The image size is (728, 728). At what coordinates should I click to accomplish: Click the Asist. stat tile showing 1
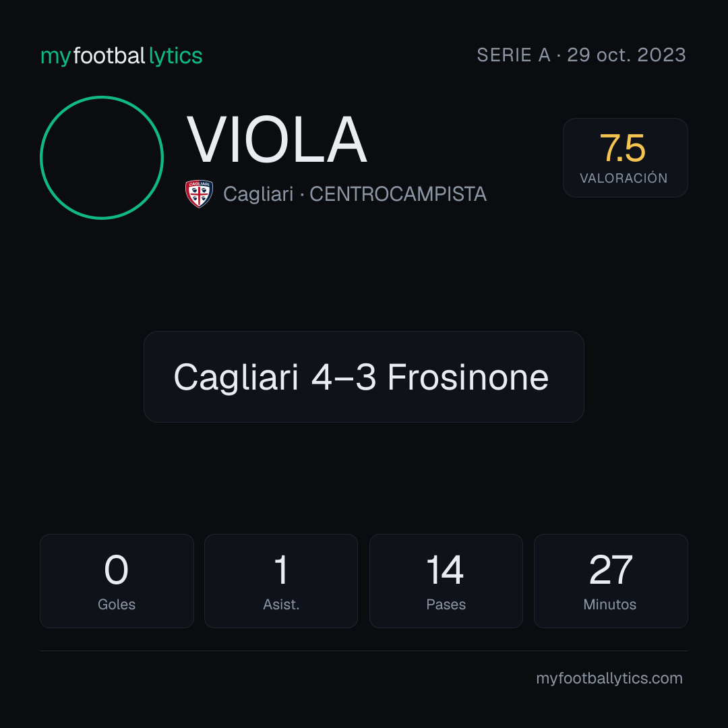pyautogui.click(x=281, y=581)
